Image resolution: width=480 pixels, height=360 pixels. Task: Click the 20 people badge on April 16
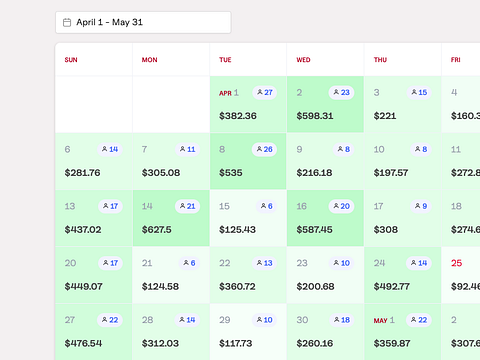pos(341,206)
